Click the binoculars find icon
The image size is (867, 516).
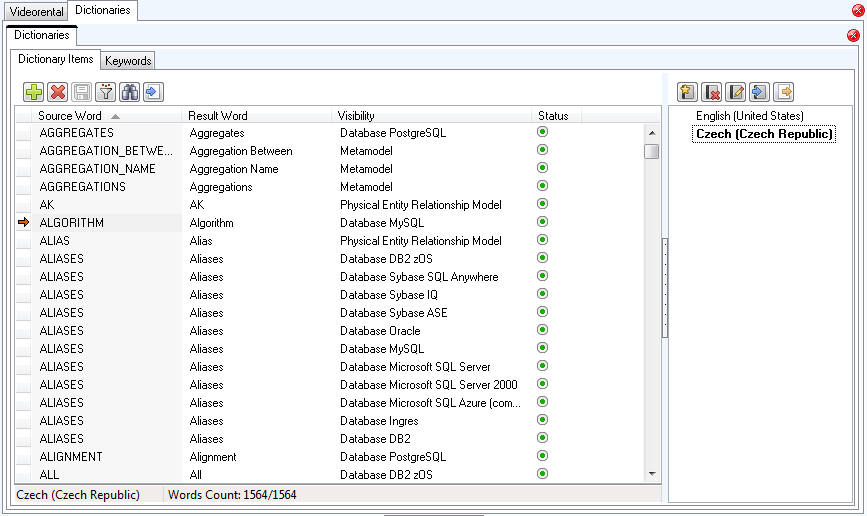(x=130, y=92)
